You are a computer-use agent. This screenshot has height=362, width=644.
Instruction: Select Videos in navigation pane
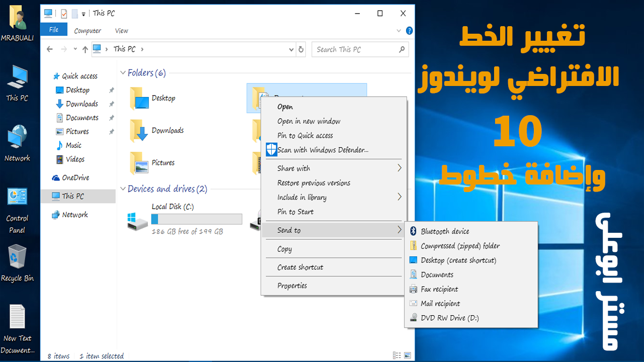click(70, 159)
